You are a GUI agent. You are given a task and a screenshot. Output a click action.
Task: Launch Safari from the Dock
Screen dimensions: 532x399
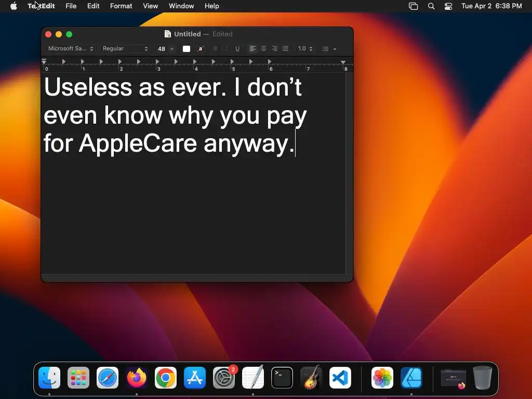(108, 378)
